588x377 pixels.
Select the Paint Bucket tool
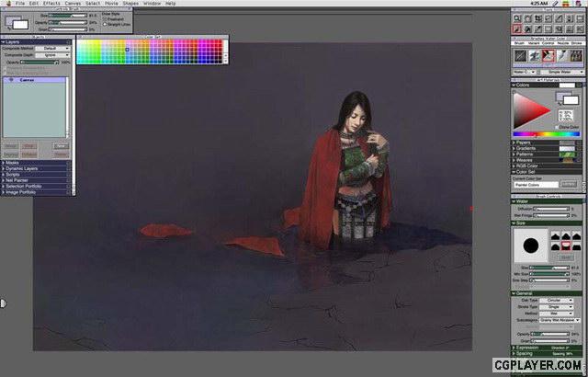[x=527, y=29]
